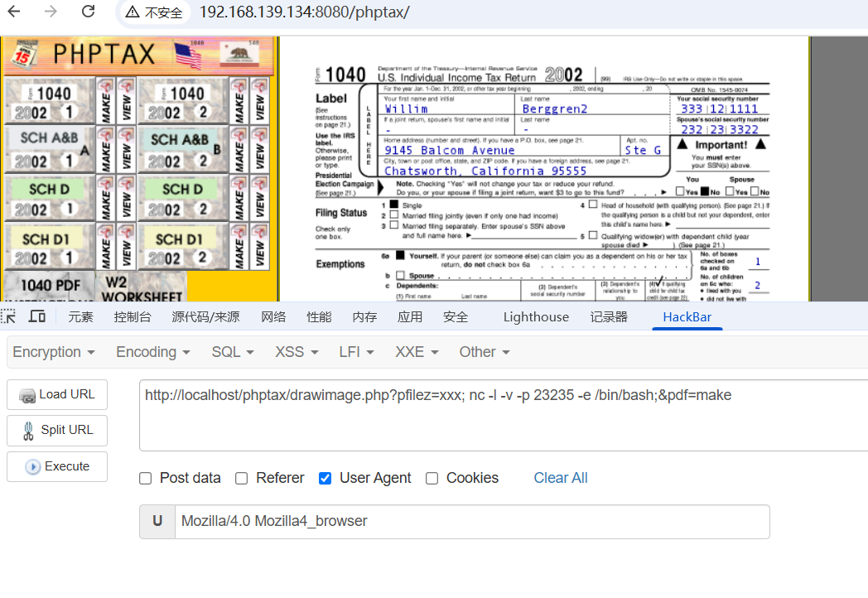868x598 pixels.
Task: Enable the Referer checkbox
Action: pos(241,479)
